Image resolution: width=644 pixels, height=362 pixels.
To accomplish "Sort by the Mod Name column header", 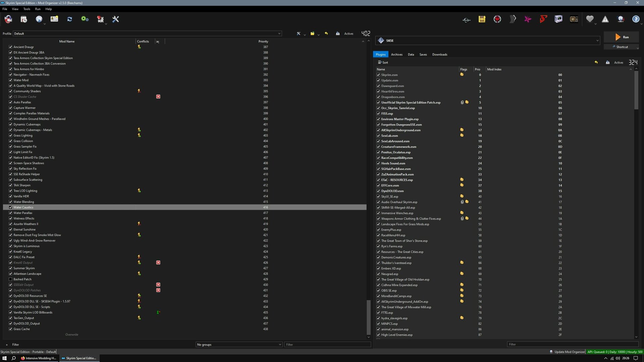I will (x=67, y=42).
